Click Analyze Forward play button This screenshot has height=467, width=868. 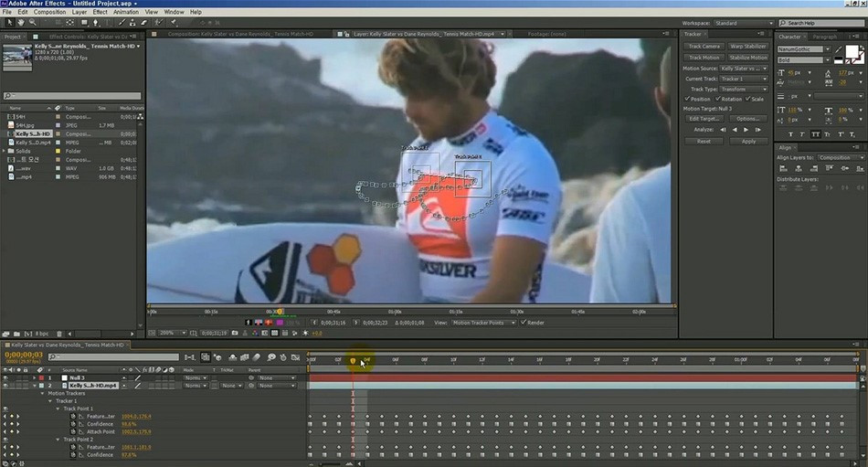(746, 130)
